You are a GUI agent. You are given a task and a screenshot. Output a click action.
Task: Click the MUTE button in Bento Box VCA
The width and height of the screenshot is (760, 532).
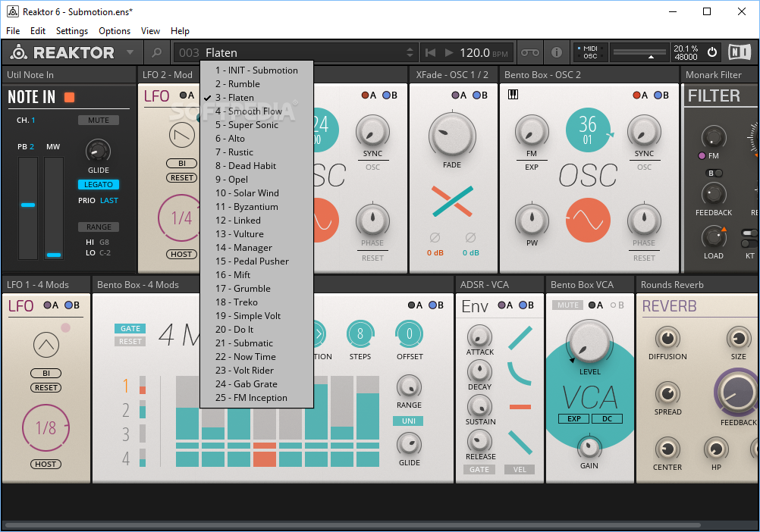coord(567,305)
